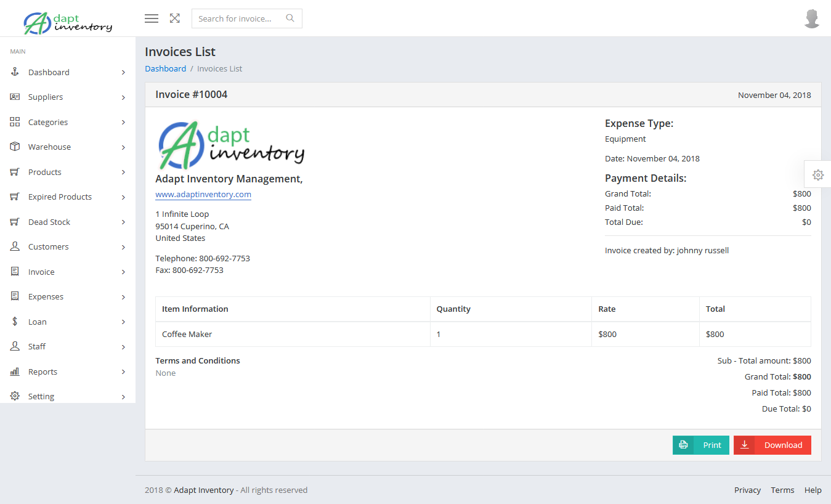Open the settings gear panel on right edge
The height and width of the screenshot is (504, 831).
tap(818, 175)
